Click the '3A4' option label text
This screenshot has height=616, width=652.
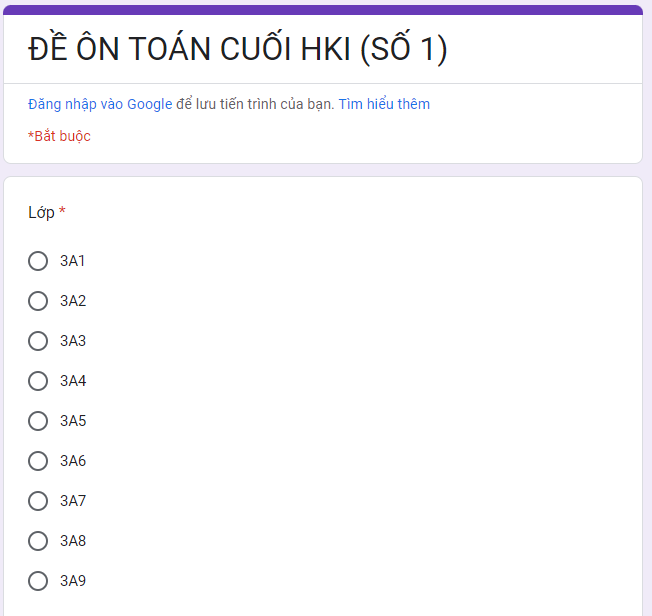click(73, 381)
